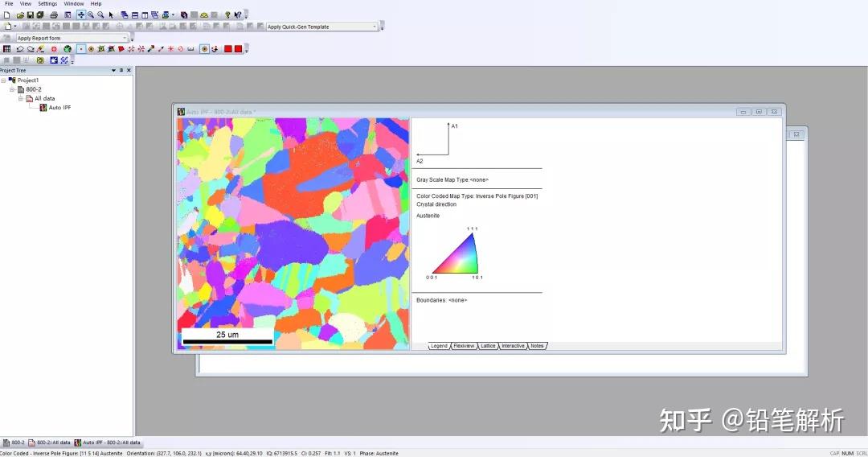
Task: Click the first red square icon
Action: click(x=227, y=49)
